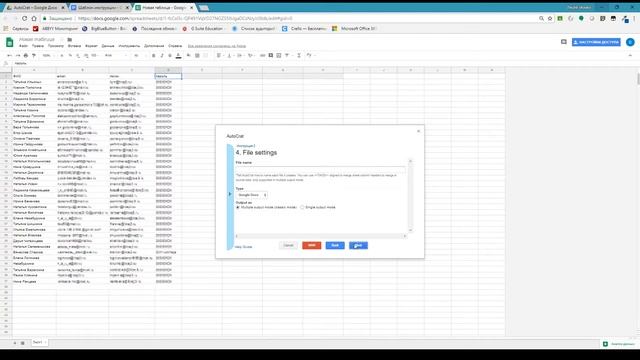Open the Вставка menu
This screenshot has height=360, width=640.
click(x=74, y=46)
